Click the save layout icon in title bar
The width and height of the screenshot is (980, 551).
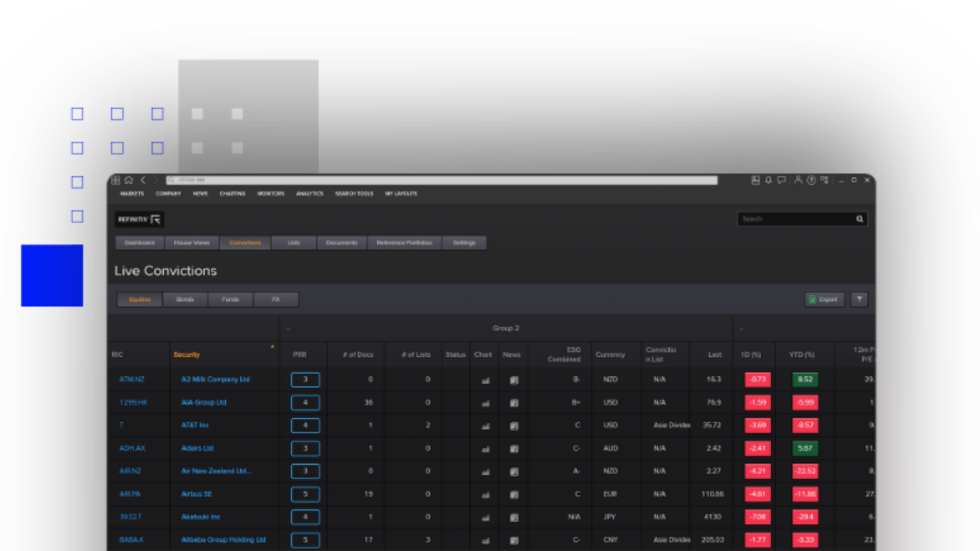(x=755, y=180)
